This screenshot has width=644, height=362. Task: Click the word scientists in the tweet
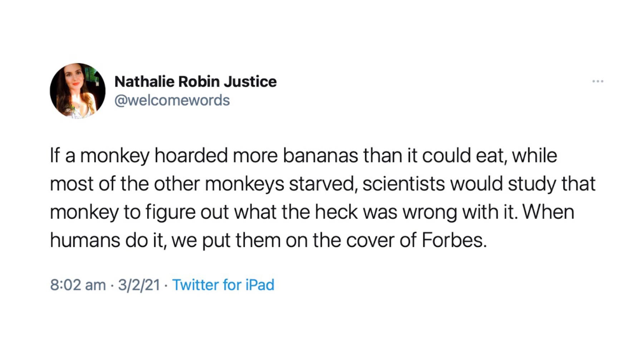(403, 184)
